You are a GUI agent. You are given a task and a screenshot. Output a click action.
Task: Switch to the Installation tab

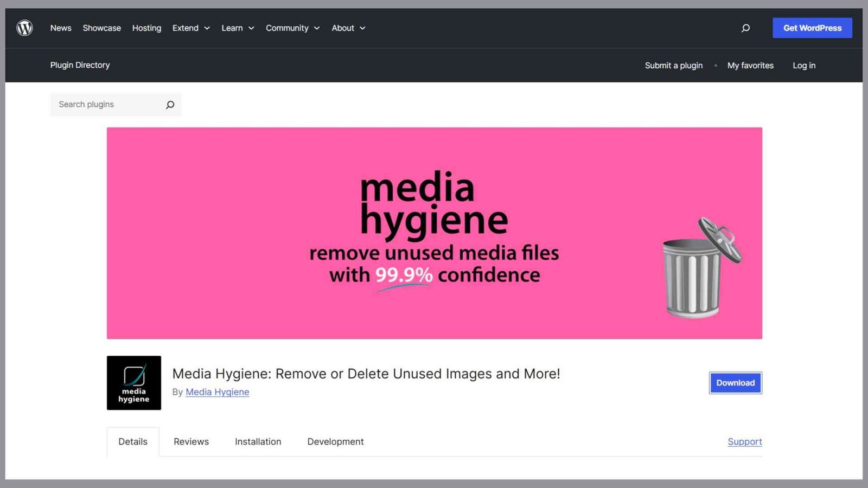[x=258, y=442]
